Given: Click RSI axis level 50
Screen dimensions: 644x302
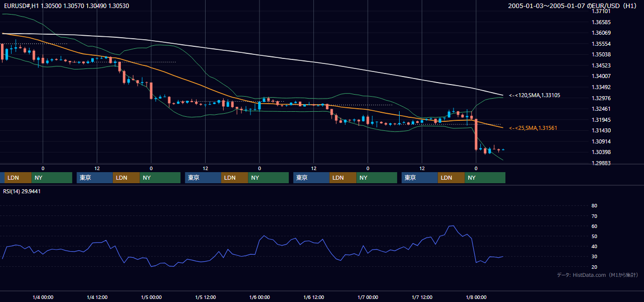Looking at the screenshot, I should 594,236.
